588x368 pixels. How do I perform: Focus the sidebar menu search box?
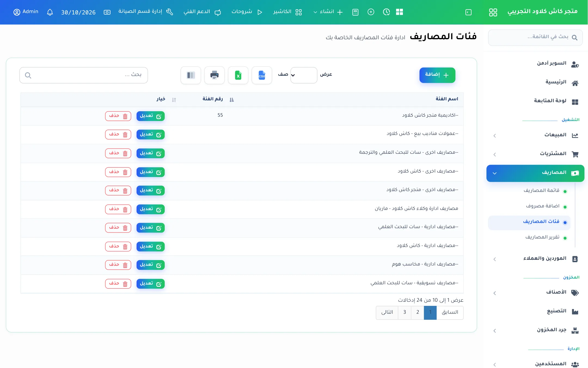tap(535, 37)
